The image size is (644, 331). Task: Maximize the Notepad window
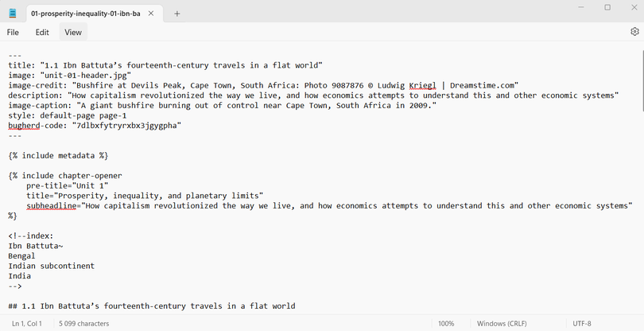click(607, 8)
